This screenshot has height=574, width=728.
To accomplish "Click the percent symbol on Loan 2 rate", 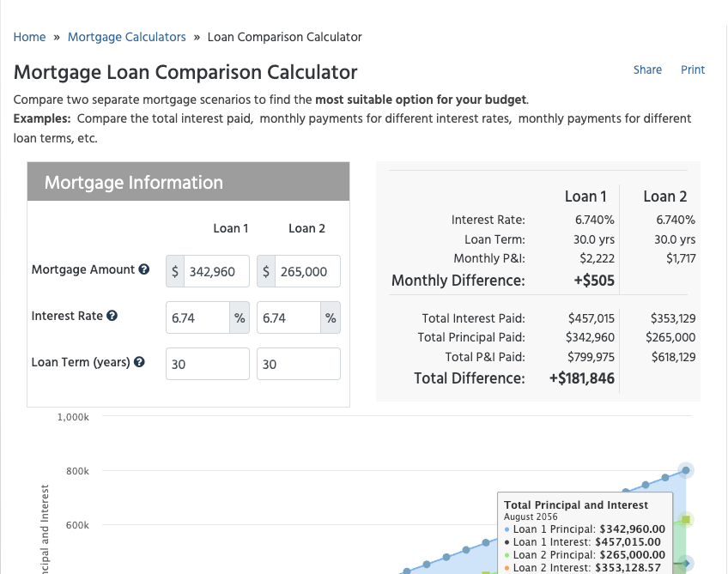I will click(x=331, y=317).
